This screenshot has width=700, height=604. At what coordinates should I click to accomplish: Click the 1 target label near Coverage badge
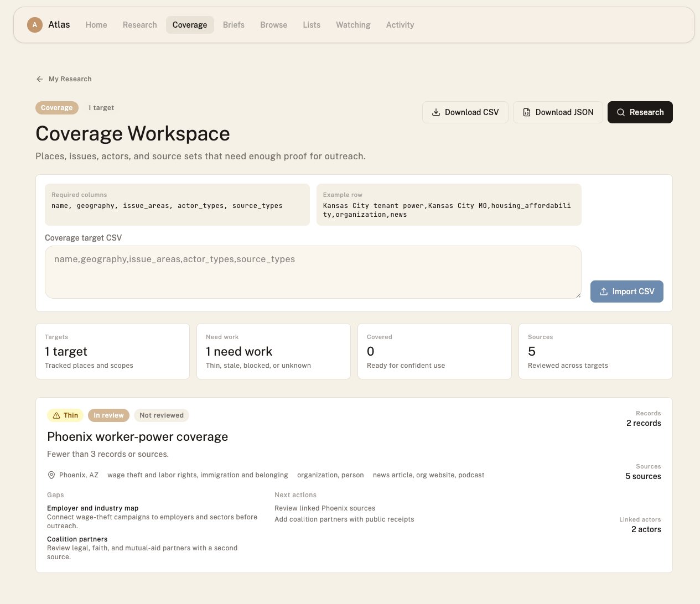coord(101,108)
